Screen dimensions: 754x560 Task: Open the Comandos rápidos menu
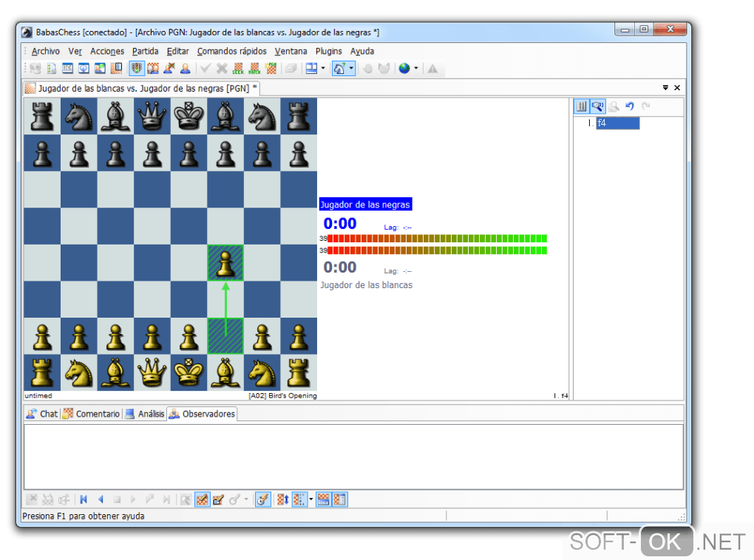[x=232, y=51]
